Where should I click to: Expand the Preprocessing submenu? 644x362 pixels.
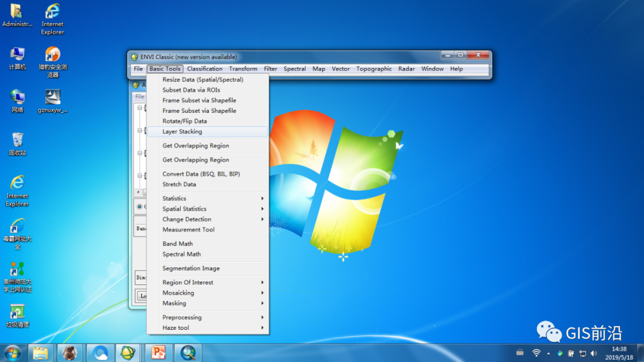click(208, 317)
